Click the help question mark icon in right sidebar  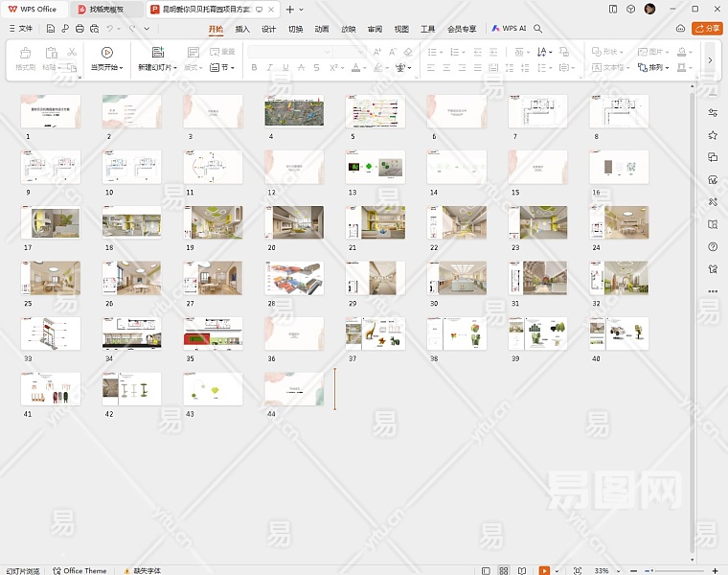click(x=713, y=246)
